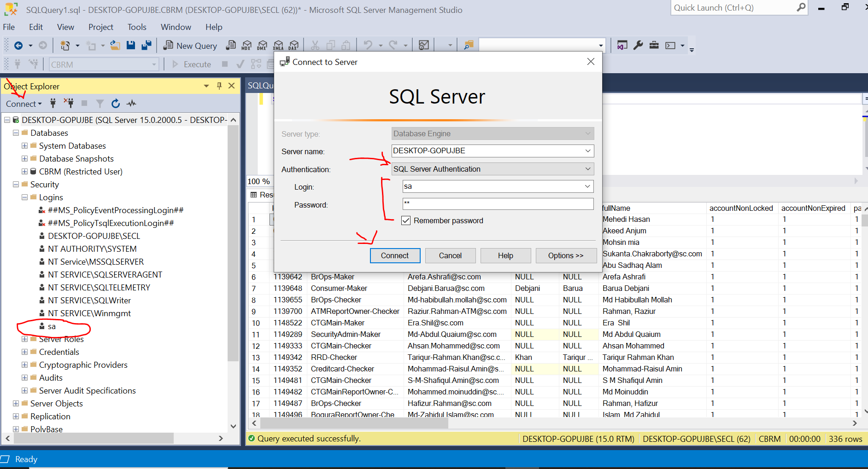This screenshot has width=868, height=469.
Task: Open the CBRM database selector dropdown
Action: point(154,64)
